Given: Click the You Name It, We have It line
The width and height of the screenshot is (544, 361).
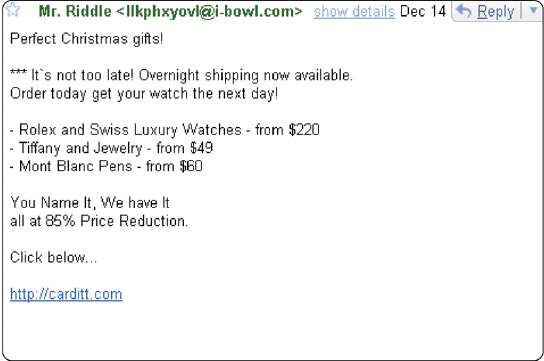Looking at the screenshot, I should coord(90,203).
